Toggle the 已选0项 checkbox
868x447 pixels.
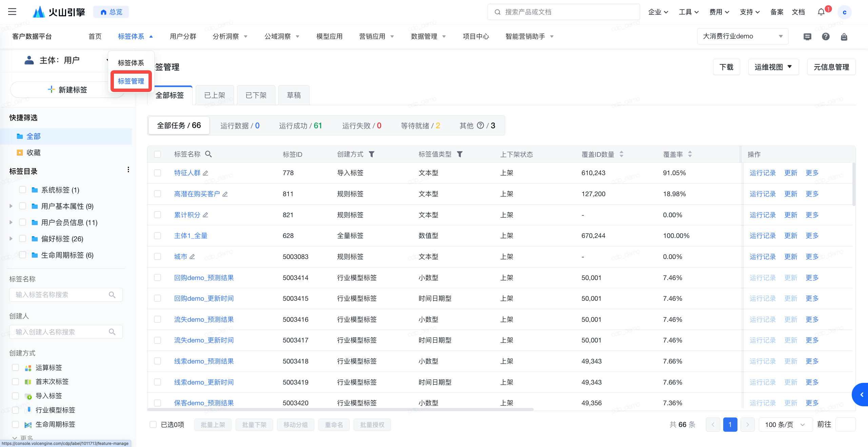pyautogui.click(x=153, y=425)
